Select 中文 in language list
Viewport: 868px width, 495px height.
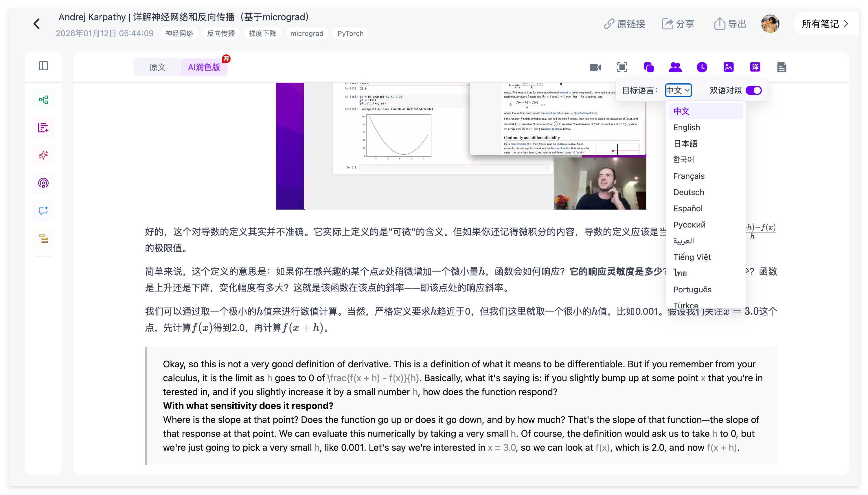click(x=706, y=111)
